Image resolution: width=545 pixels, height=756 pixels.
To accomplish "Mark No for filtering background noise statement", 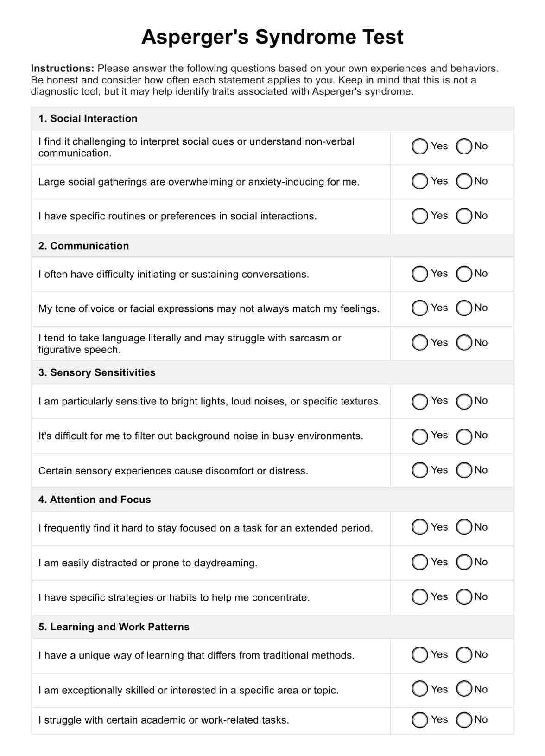I will 464,436.
